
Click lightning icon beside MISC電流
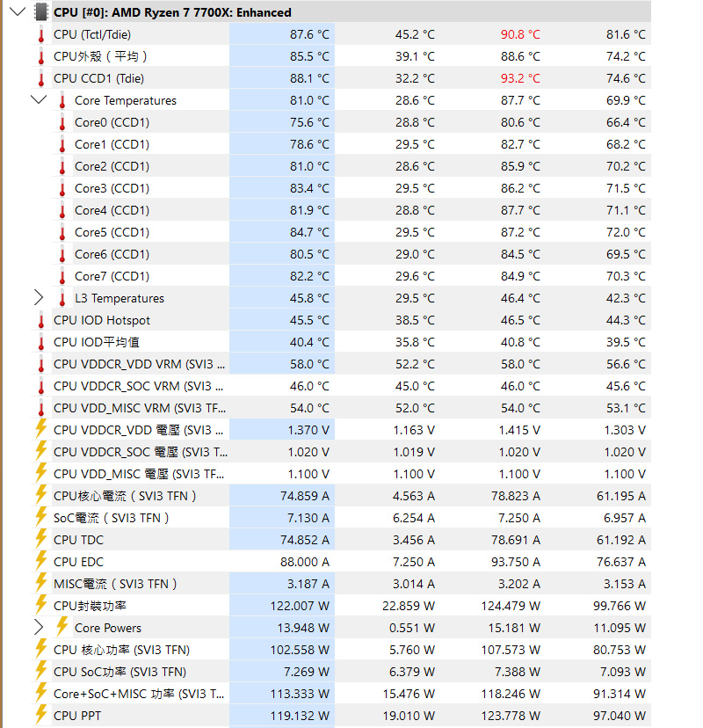(40, 583)
